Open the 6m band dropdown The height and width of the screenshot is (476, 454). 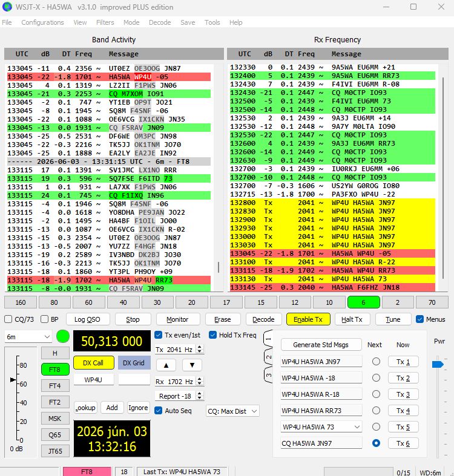[x=28, y=337]
